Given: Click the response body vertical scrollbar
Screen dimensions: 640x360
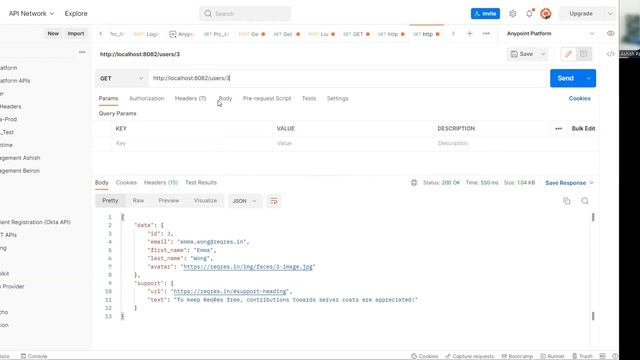Looking at the screenshot, I should pos(593,266).
